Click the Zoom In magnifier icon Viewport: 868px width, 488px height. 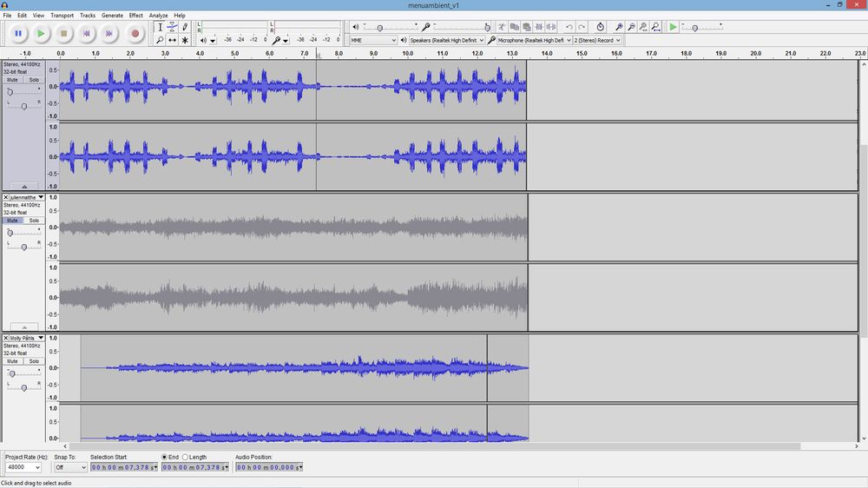coord(619,27)
